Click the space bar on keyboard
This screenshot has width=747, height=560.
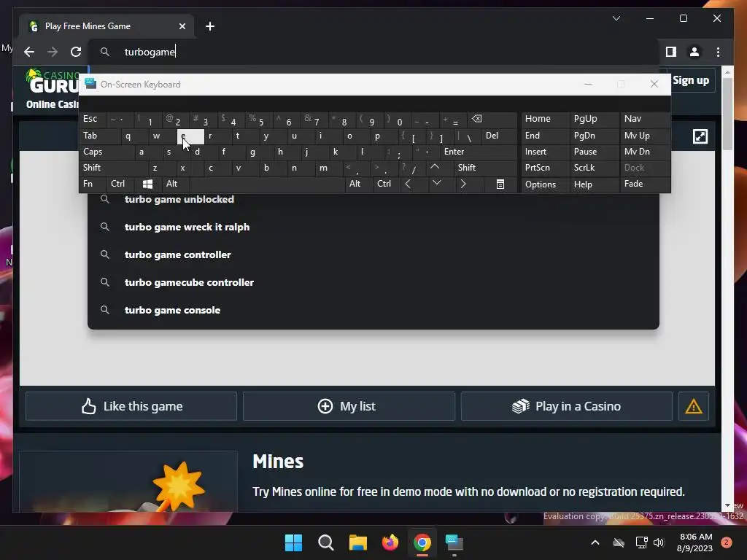267,184
